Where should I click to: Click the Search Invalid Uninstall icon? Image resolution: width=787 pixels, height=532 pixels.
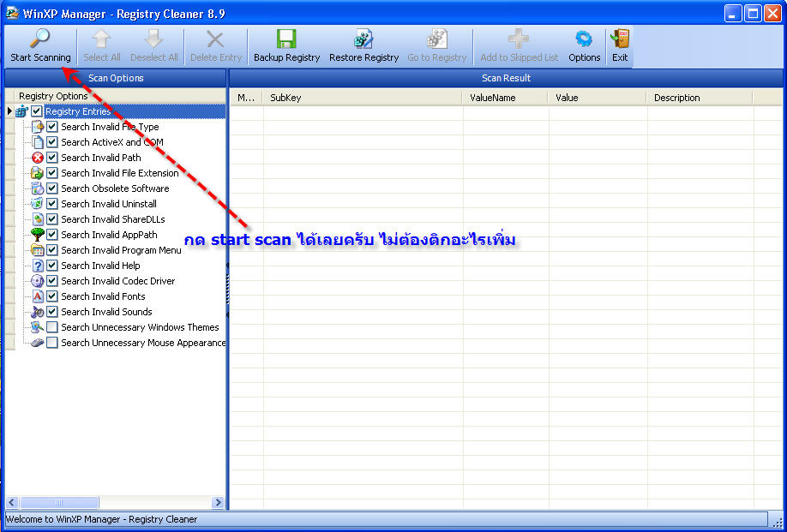pyautogui.click(x=38, y=204)
